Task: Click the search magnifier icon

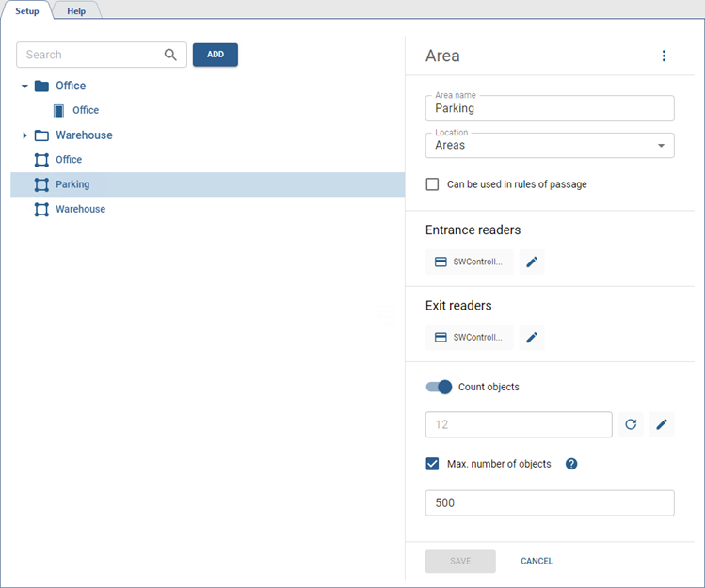Action: (170, 55)
